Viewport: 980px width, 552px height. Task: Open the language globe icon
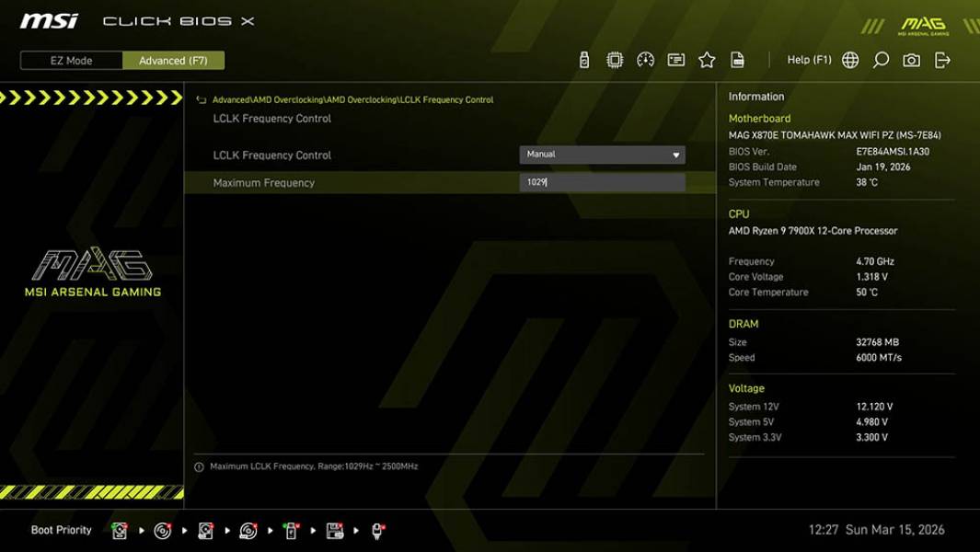851,59
